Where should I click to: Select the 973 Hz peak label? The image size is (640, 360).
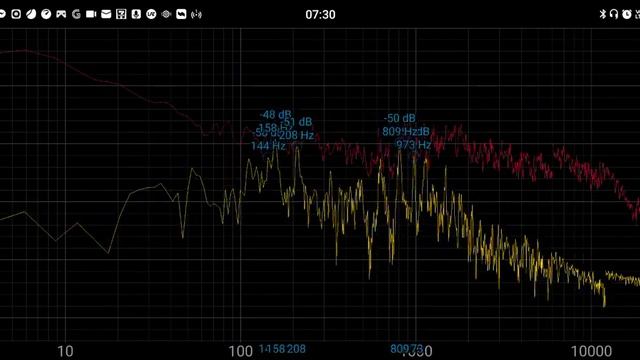413,145
